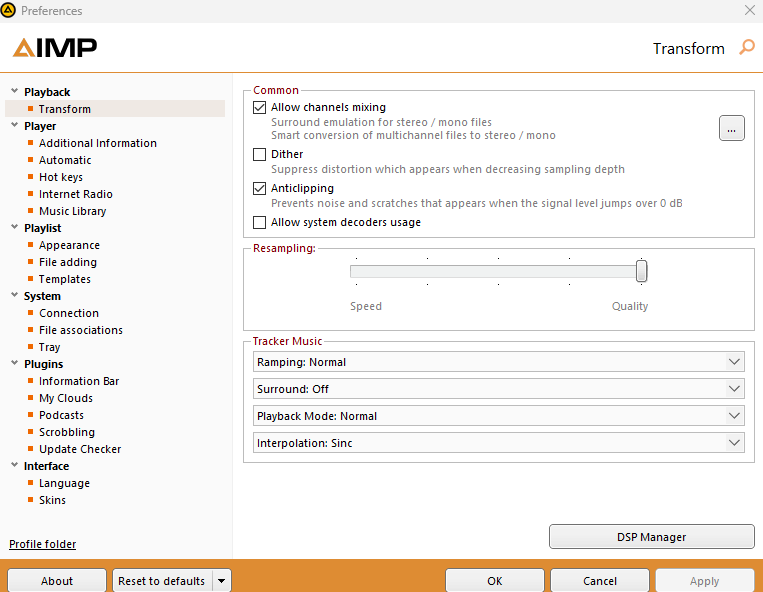
Task: Select the Playback category heading
Action: coord(47,92)
